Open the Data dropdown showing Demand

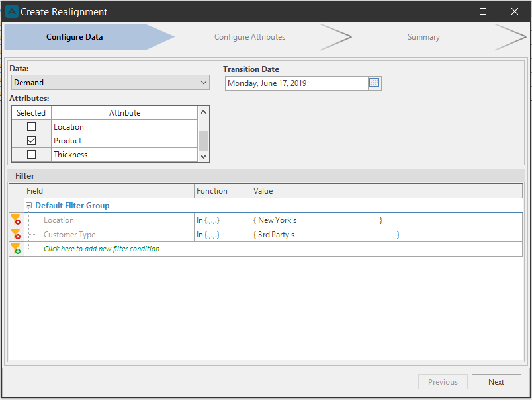click(111, 83)
